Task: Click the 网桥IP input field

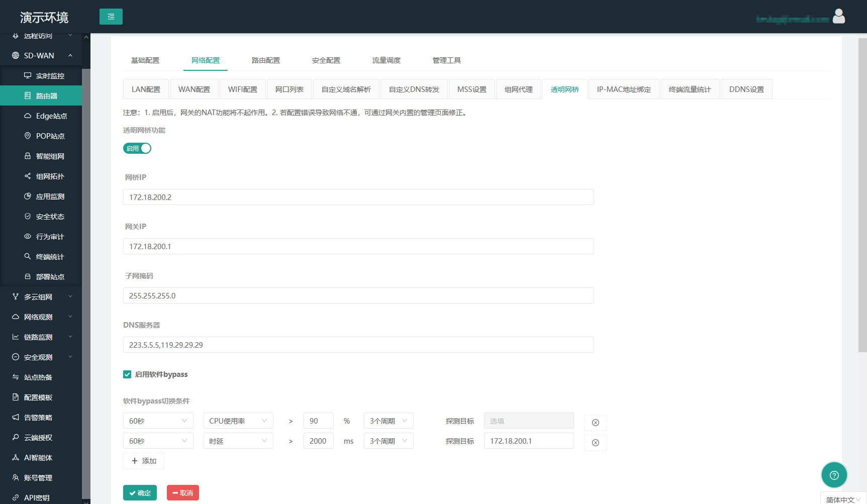Action: pos(358,197)
